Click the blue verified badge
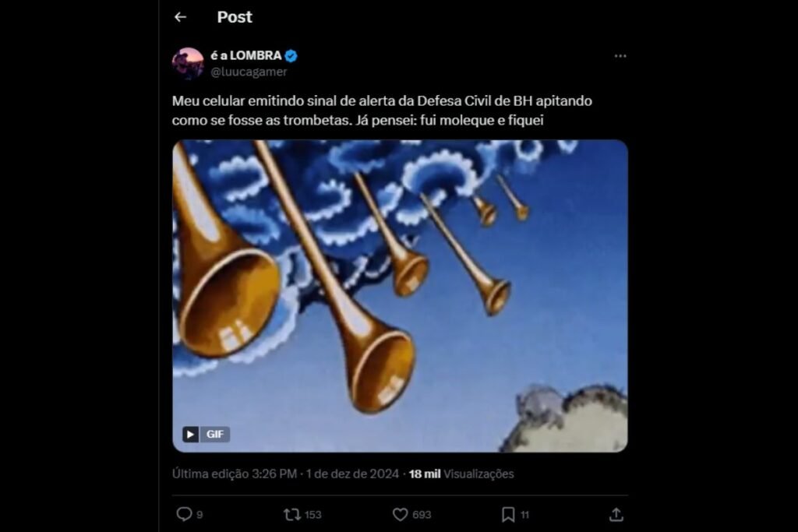The width and height of the screenshot is (798, 532). pyautogui.click(x=291, y=56)
